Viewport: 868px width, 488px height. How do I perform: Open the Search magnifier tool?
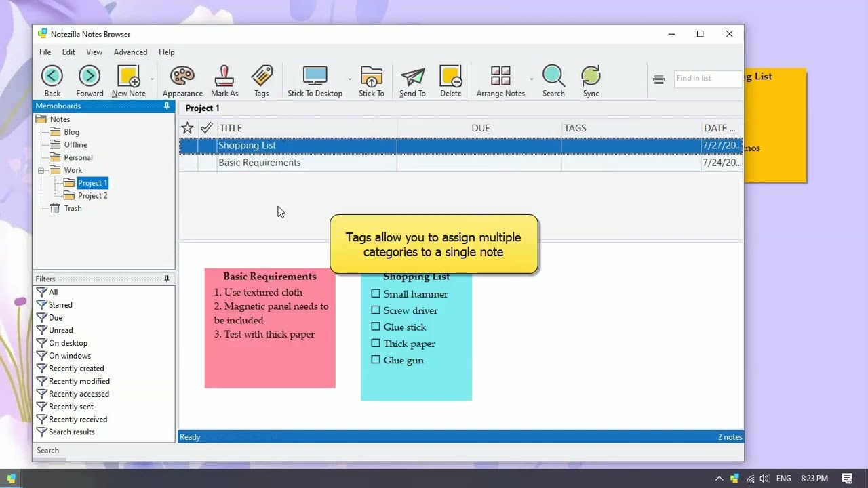[553, 81]
